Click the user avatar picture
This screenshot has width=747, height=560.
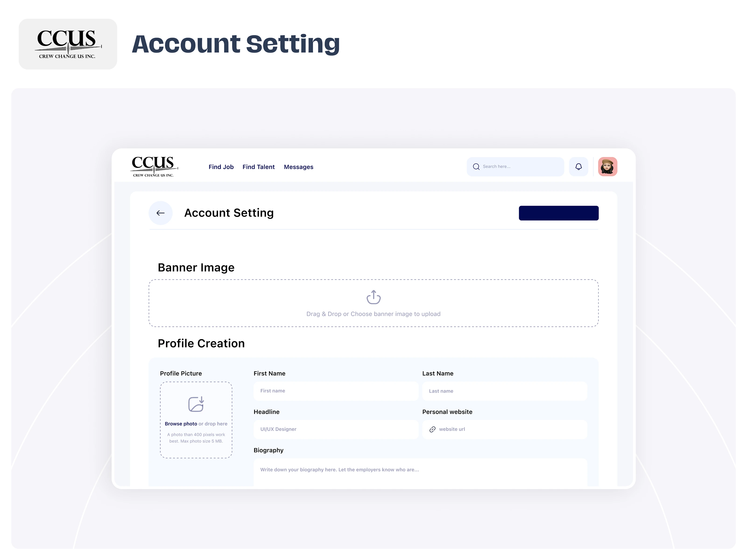click(x=608, y=167)
